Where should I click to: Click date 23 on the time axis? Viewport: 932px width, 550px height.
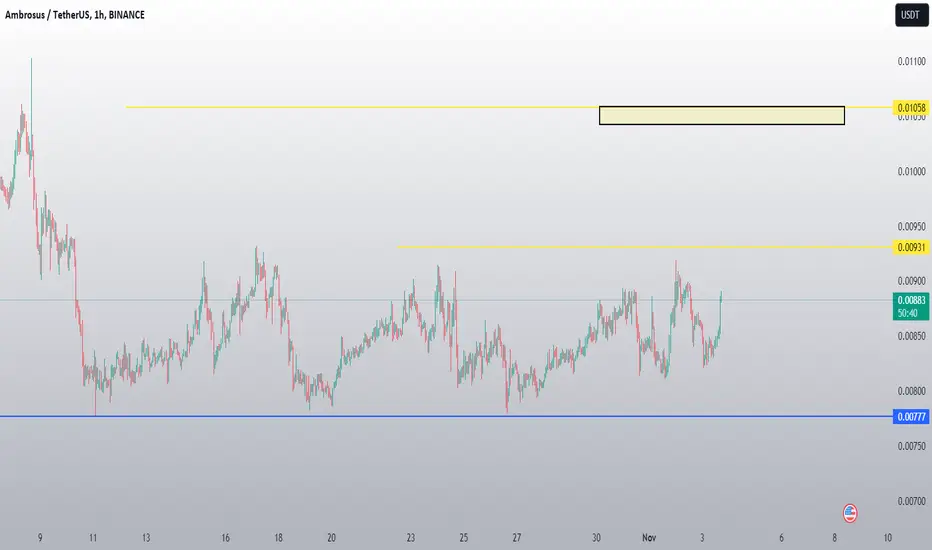click(x=411, y=538)
